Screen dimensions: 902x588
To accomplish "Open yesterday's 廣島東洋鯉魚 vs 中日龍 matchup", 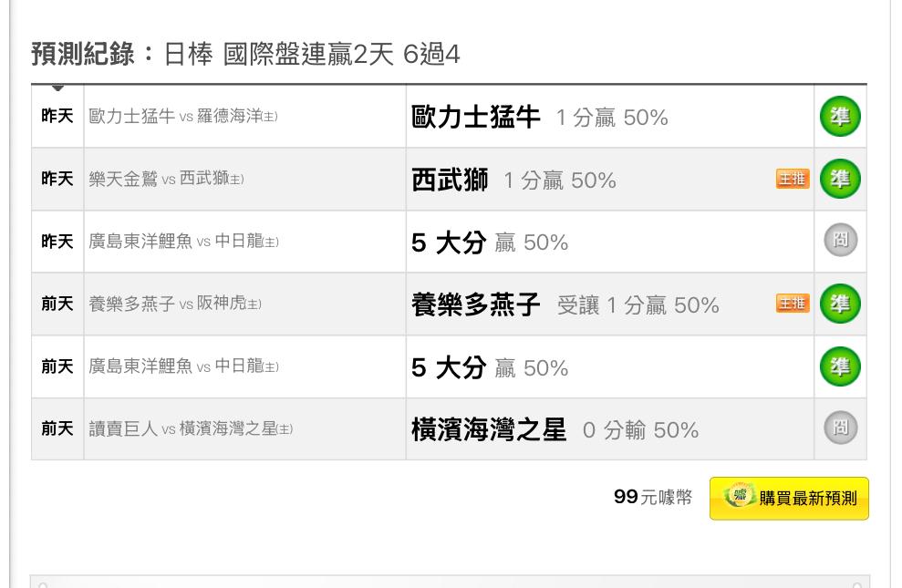I will [x=183, y=242].
